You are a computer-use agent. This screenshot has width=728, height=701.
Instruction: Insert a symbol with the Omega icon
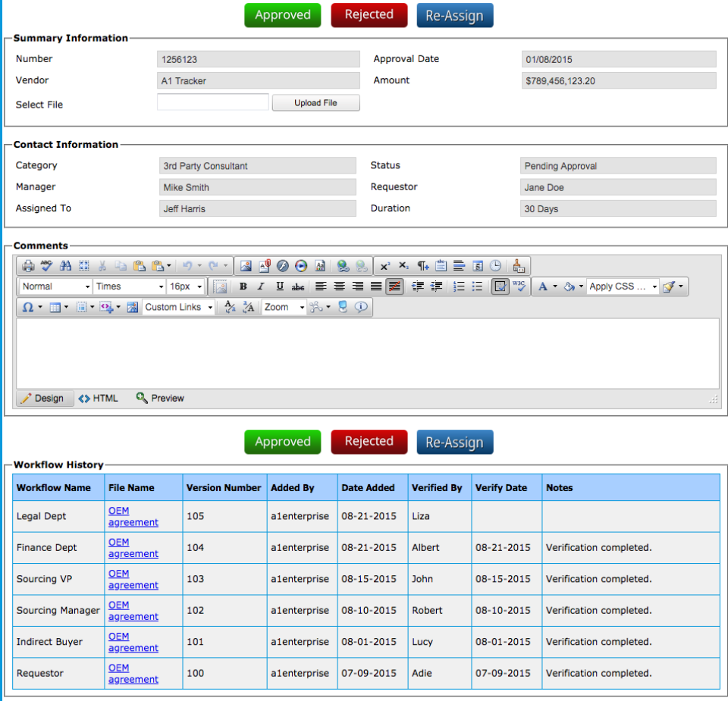coord(28,307)
